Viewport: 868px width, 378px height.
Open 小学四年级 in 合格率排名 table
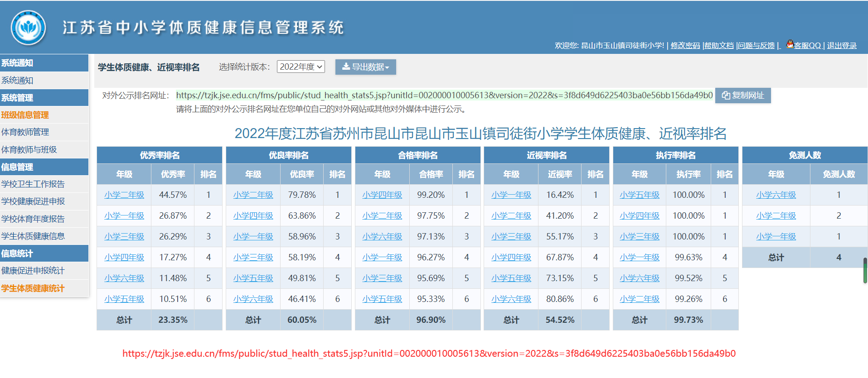[x=382, y=195]
